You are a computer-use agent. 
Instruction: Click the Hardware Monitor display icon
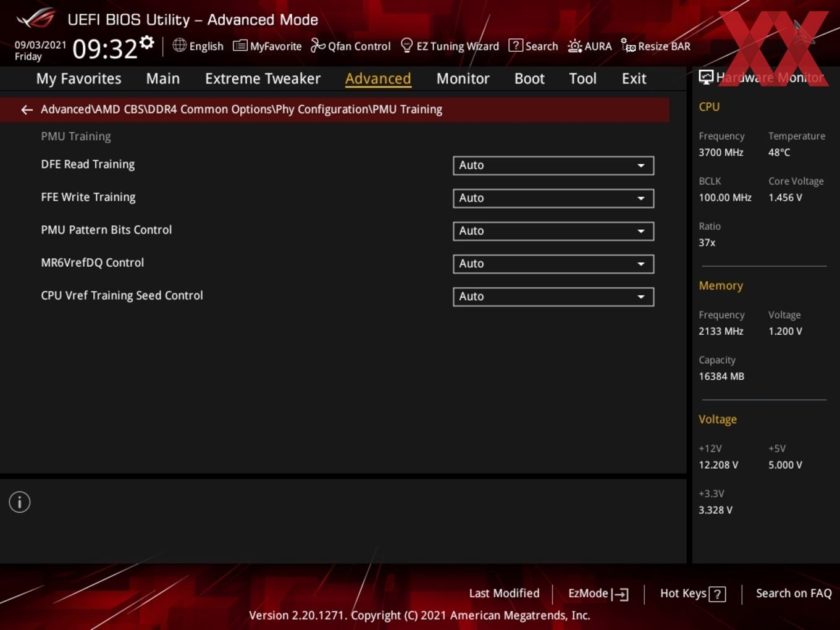pos(706,77)
